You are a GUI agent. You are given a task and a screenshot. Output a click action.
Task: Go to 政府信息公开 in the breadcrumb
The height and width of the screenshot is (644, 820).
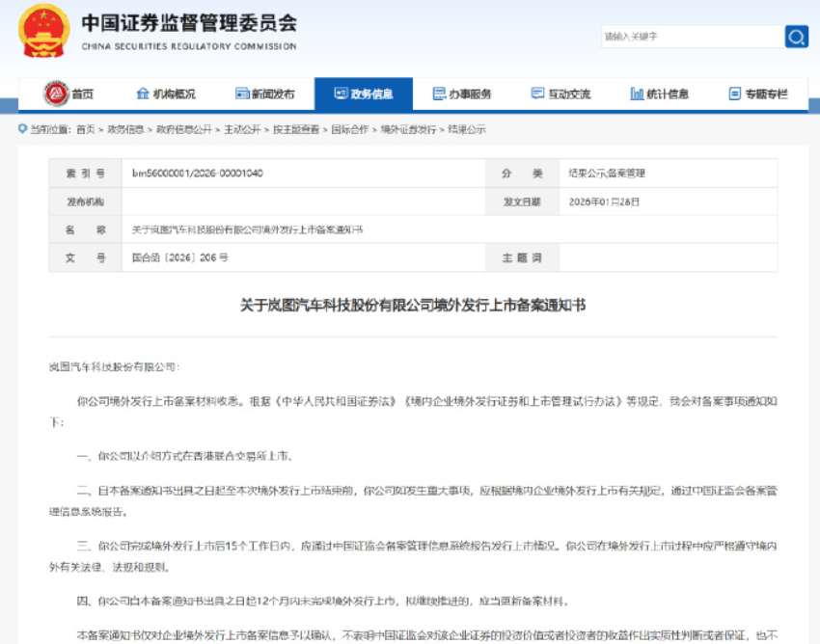(184, 129)
